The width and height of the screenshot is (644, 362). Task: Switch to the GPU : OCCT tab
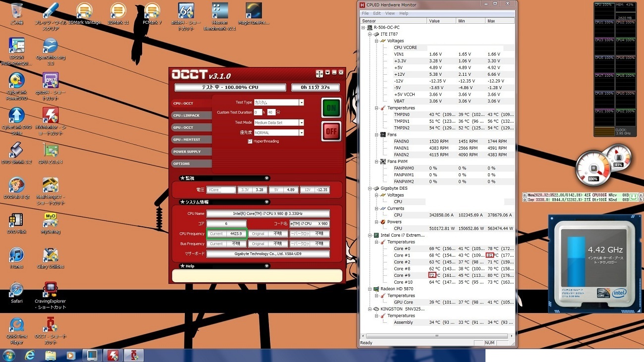click(191, 128)
